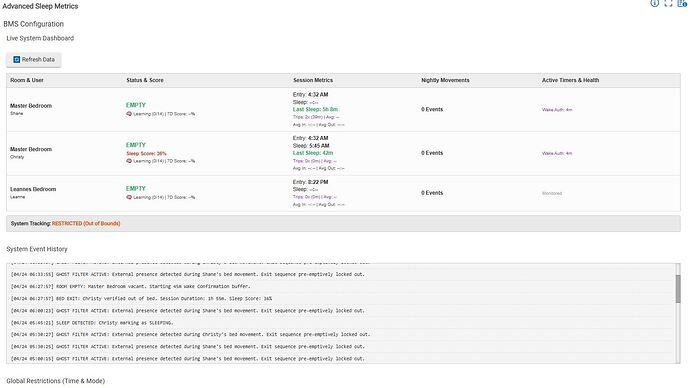Click the System Tracking label
The width and height of the screenshot is (690, 388).
pyautogui.click(x=30, y=223)
